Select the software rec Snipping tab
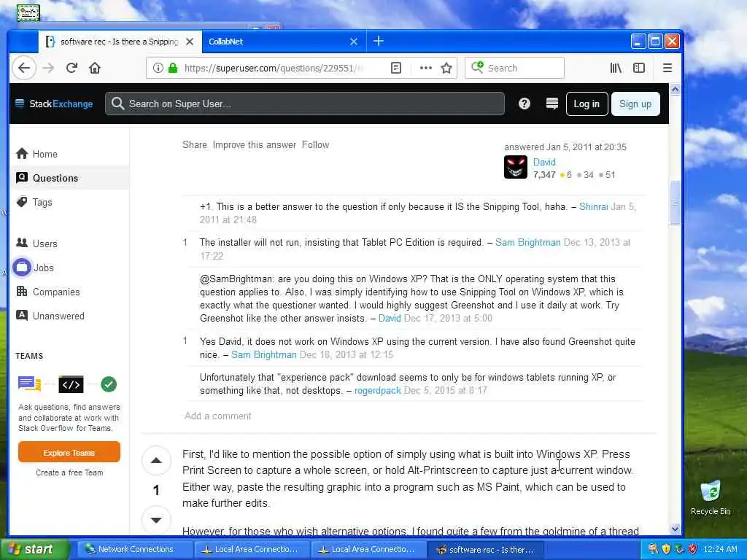 pyautogui.click(x=120, y=42)
